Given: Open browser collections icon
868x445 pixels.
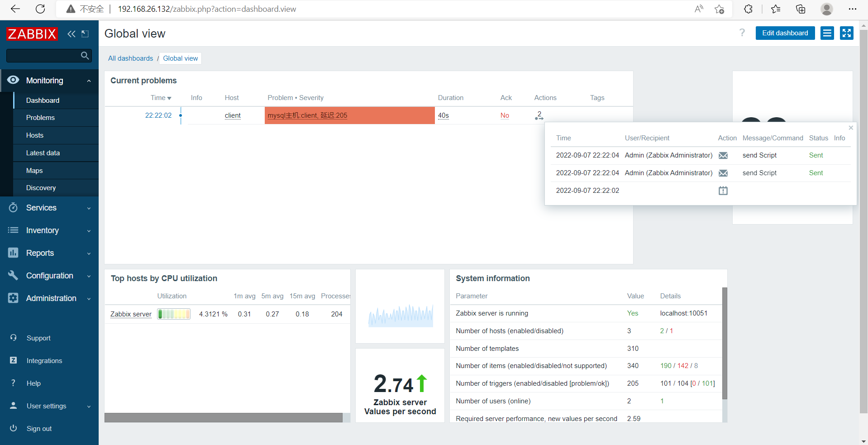Looking at the screenshot, I should (x=801, y=9).
